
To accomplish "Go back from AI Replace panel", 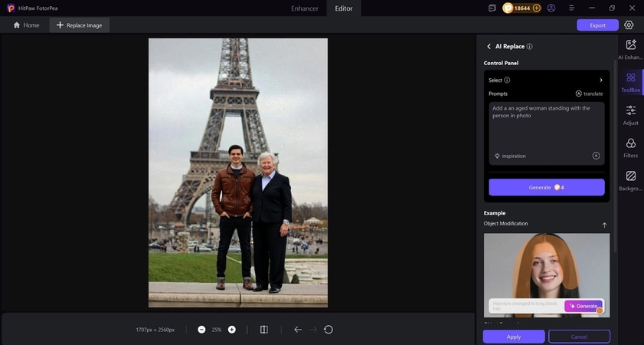I will tap(489, 47).
